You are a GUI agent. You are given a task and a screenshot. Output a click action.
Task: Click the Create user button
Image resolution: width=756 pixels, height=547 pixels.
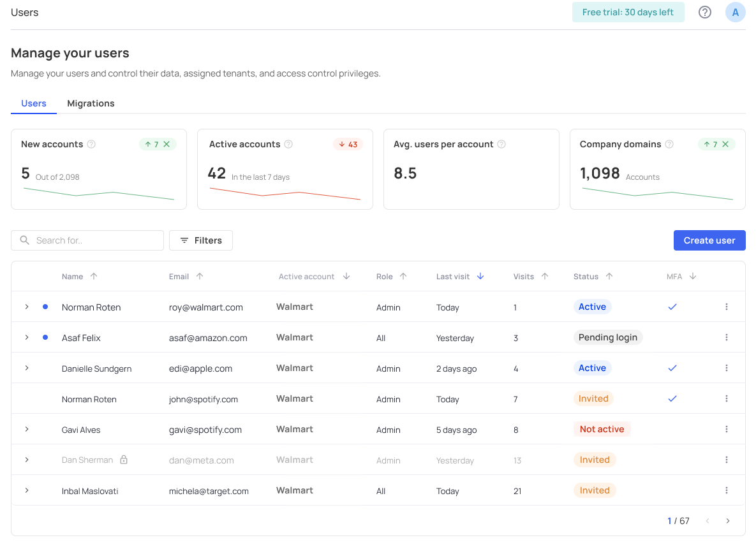[x=709, y=240]
